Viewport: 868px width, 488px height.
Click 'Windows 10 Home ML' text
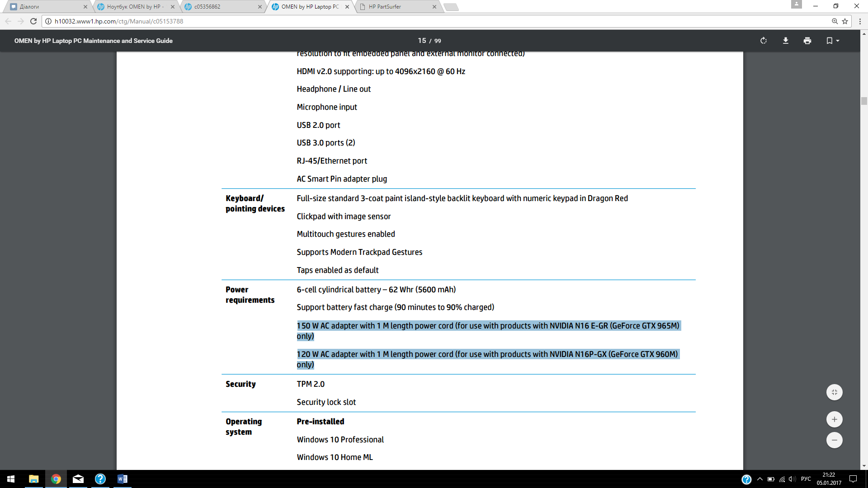pos(335,457)
